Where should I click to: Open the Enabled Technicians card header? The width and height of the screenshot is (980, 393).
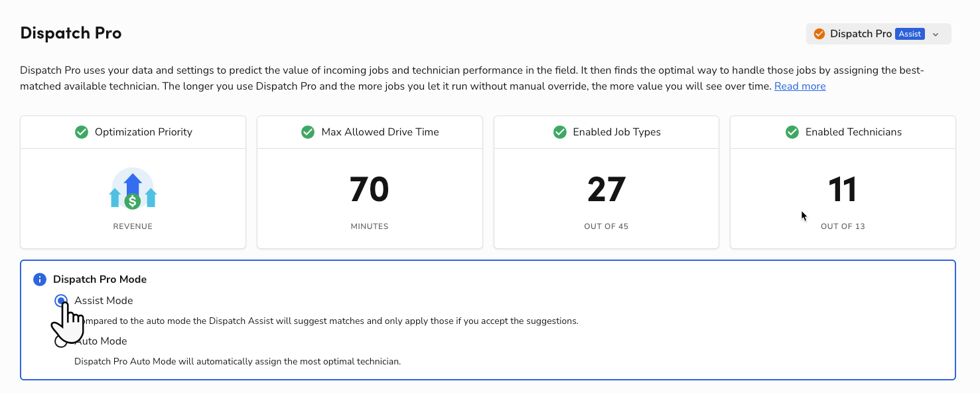point(853,132)
